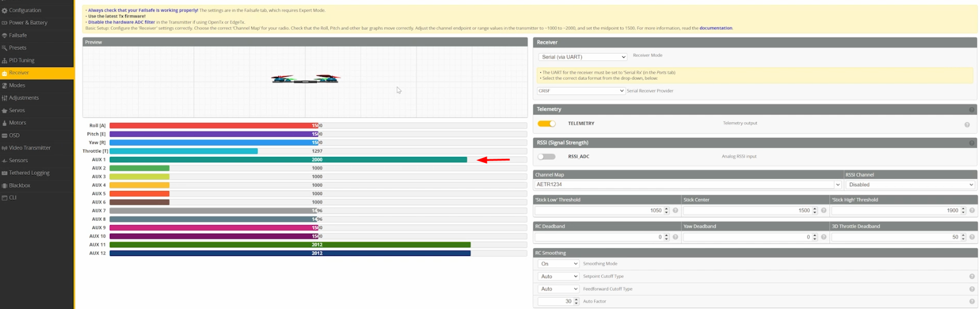Click the Stick Low Threshold help icon
The image size is (980, 309).
(675, 211)
